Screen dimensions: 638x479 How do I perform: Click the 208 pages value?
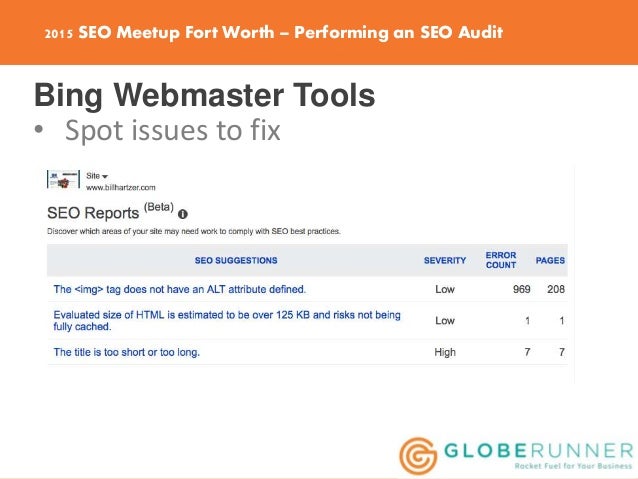pyautogui.click(x=556, y=289)
